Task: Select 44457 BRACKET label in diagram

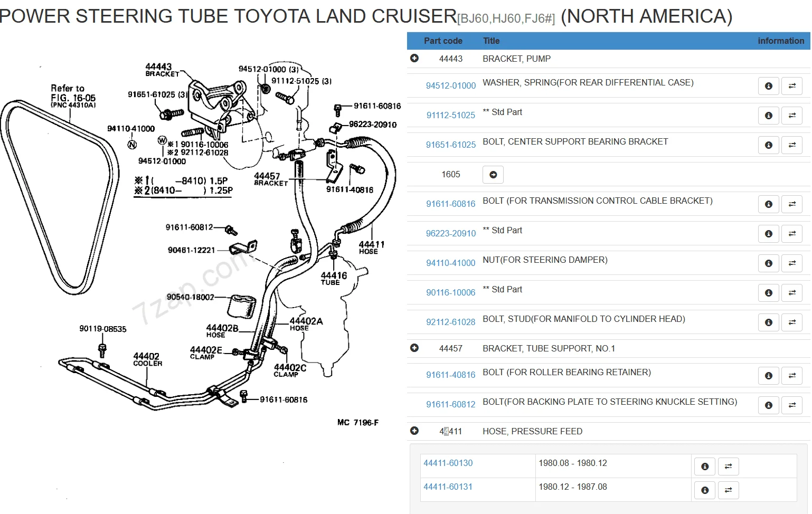Action: coord(270,179)
